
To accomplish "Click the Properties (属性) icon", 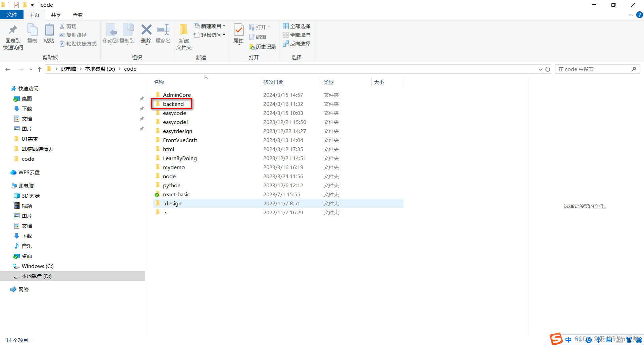I will [x=238, y=30].
